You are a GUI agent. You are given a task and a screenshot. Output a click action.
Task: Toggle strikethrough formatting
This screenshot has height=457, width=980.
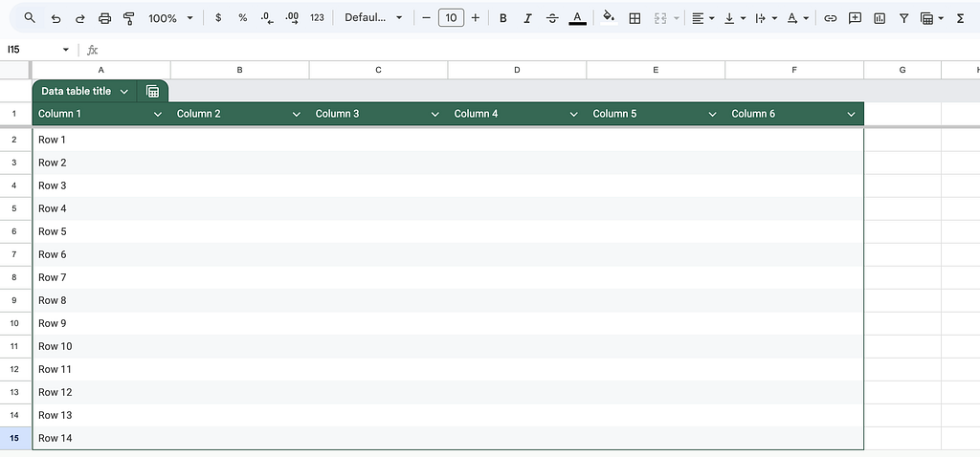pos(552,18)
